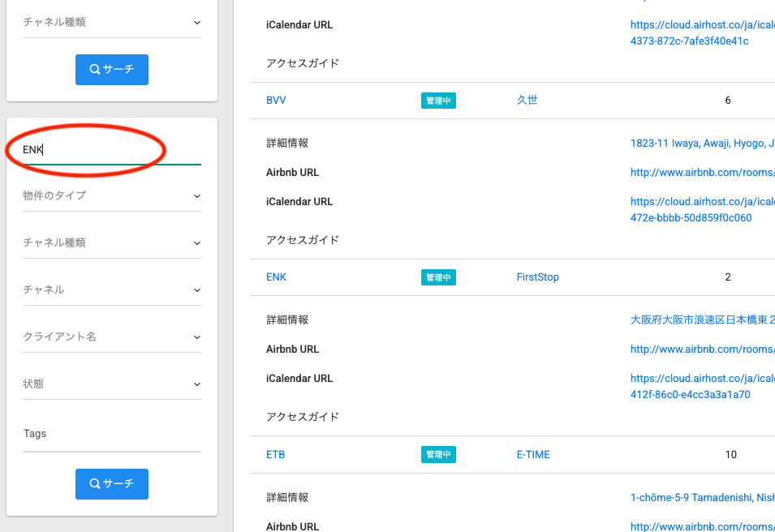Image resolution: width=775 pixels, height=532 pixels.
Task: Click the 管理中 badge in the ENK row
Action: (x=438, y=277)
